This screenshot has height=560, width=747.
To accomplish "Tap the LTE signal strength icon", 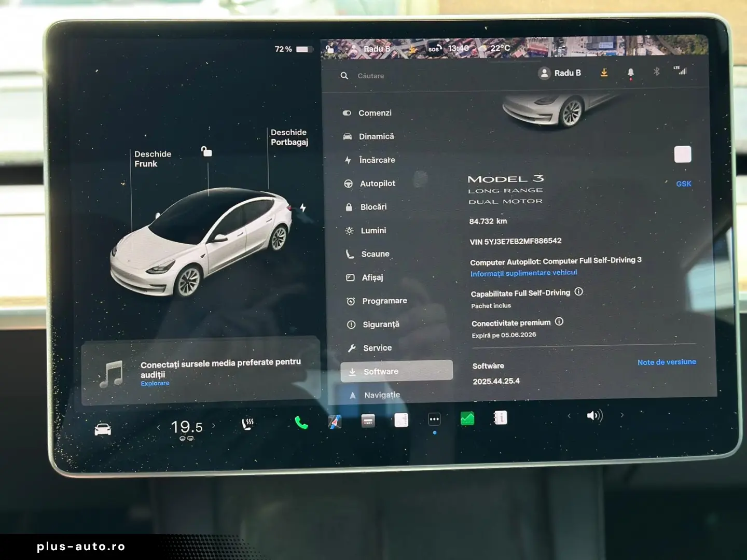I will click(680, 71).
